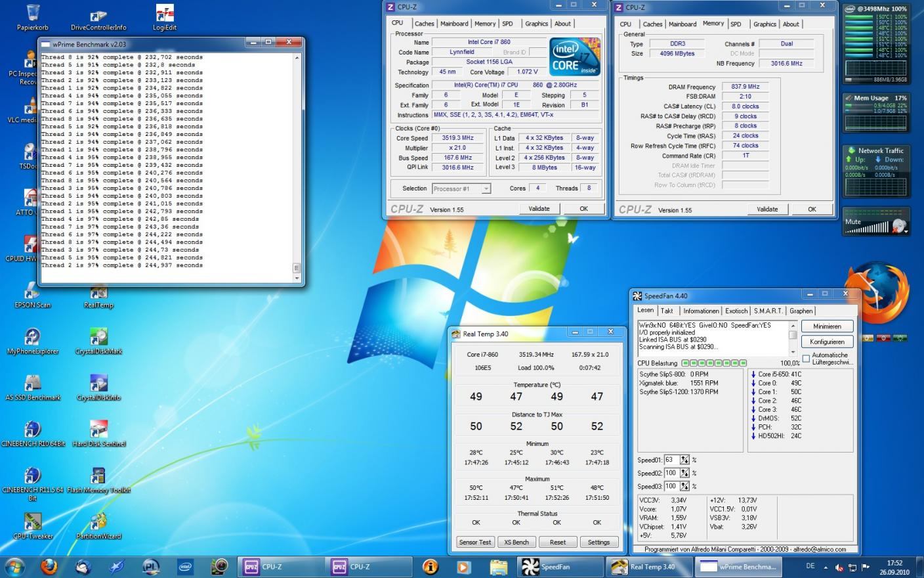Open CINEBENCH R10 64Bit shortcut
This screenshot has width=924, height=578.
click(x=32, y=433)
